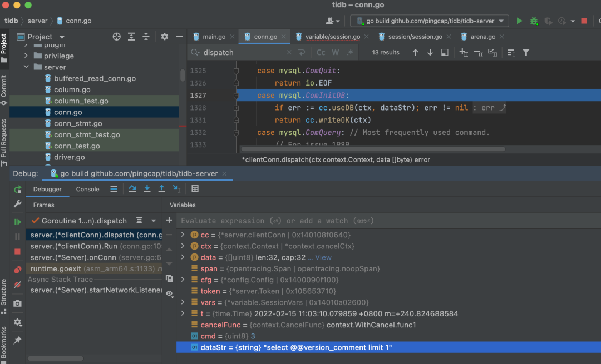Viewport: 601px width, 364px height.
Task: Click Step Over in debugger toolbar
Action: point(132,189)
